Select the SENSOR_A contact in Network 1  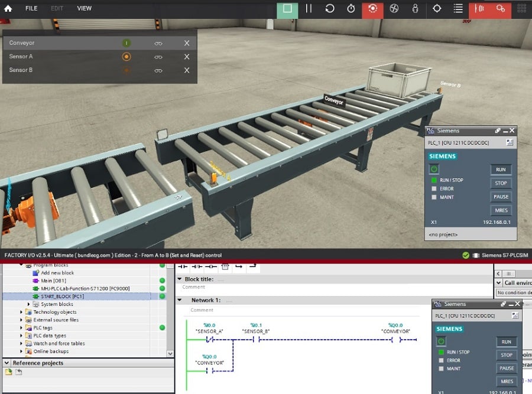210,340
